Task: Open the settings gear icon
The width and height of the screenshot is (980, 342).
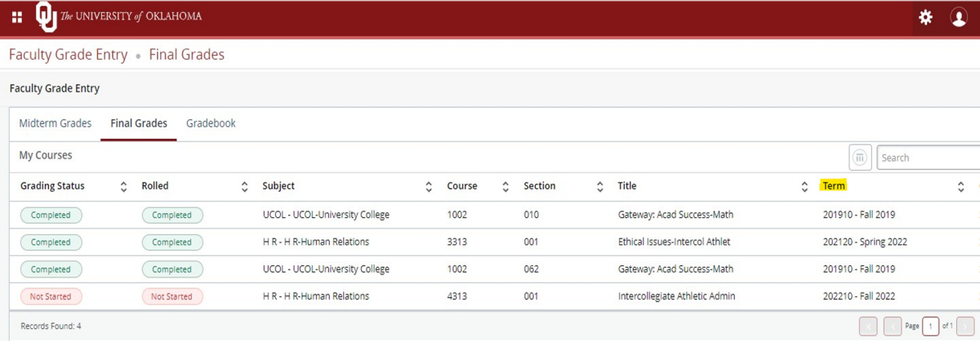Action: 925,17
